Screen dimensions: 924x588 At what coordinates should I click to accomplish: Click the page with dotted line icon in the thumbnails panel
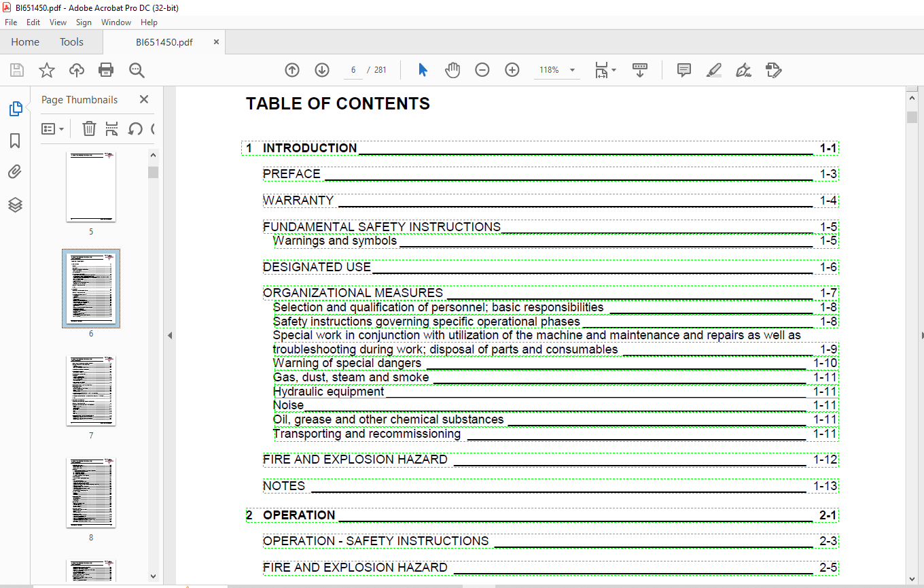pyautogui.click(x=112, y=128)
